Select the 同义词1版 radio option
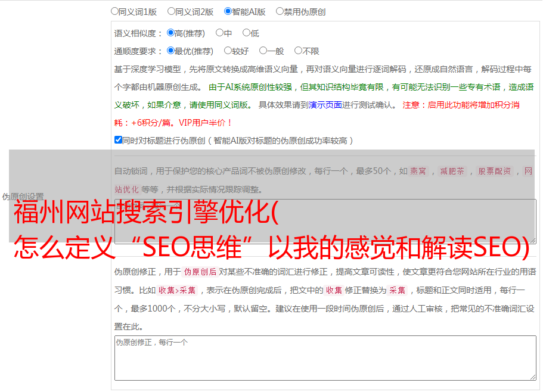The height and width of the screenshot is (392, 543). [114, 11]
